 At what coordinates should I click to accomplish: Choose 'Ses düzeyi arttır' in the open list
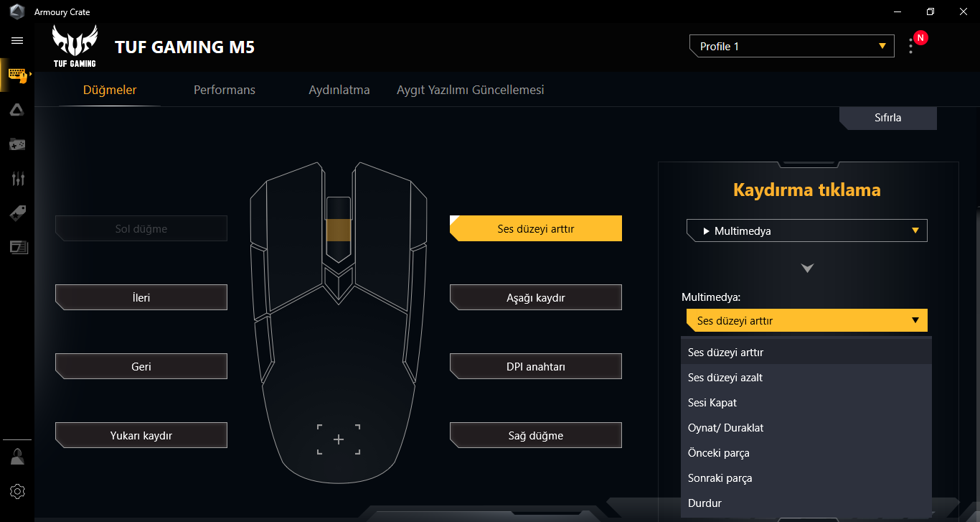(806, 353)
